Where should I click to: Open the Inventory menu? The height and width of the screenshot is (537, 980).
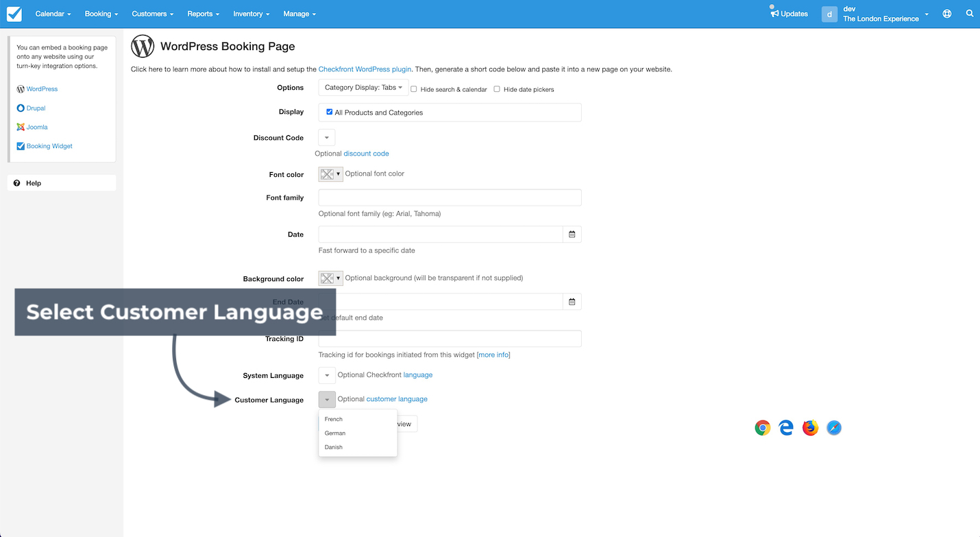tap(252, 14)
